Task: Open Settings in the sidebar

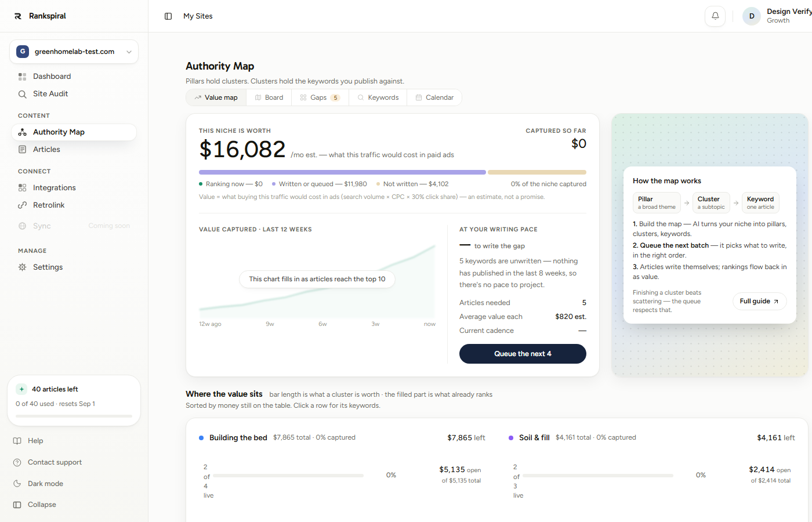Action: tap(74, 267)
